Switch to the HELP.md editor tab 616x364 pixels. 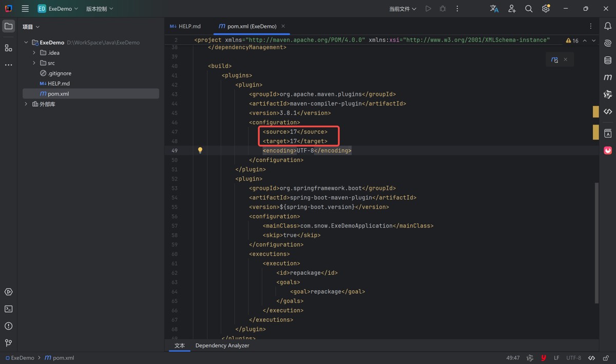185,26
